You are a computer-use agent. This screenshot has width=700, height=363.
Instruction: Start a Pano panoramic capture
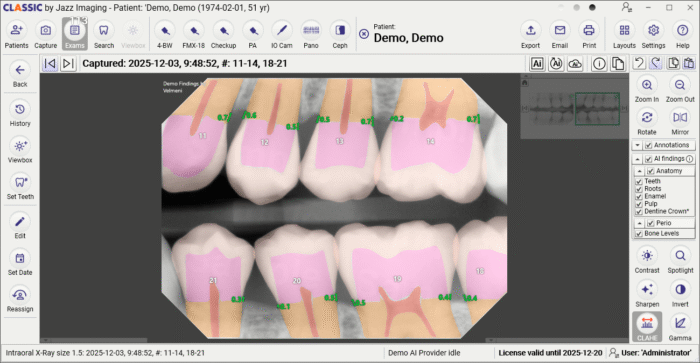(311, 35)
